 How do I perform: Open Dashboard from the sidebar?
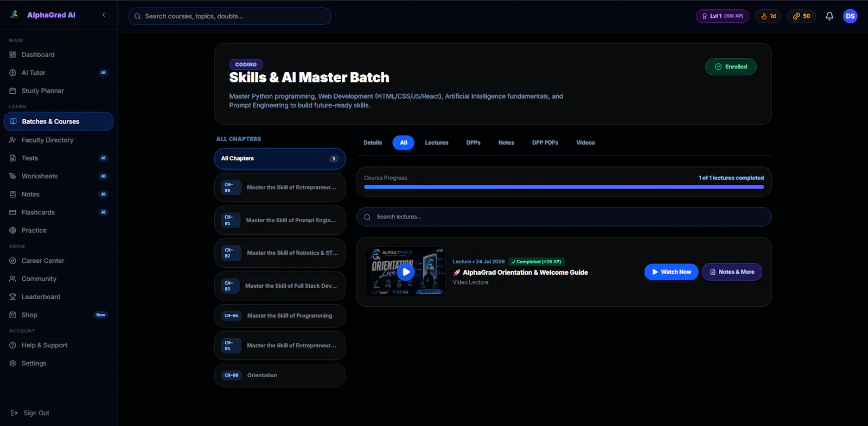point(59,55)
